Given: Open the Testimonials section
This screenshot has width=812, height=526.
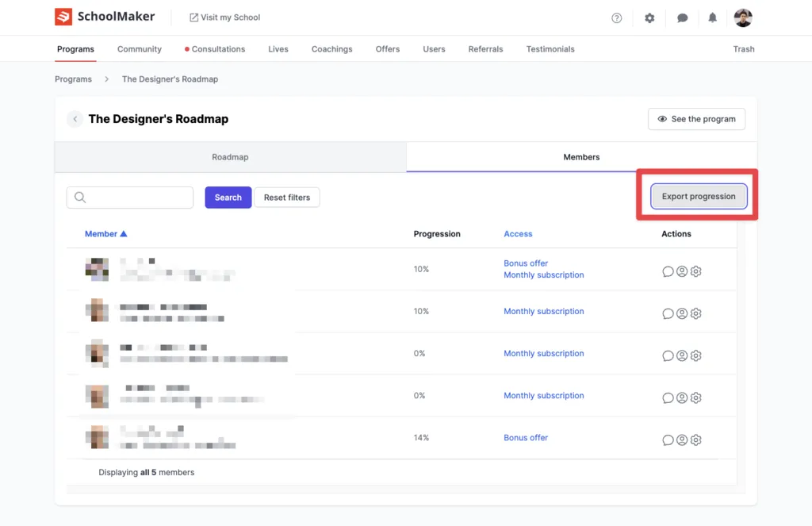Looking at the screenshot, I should (550, 49).
